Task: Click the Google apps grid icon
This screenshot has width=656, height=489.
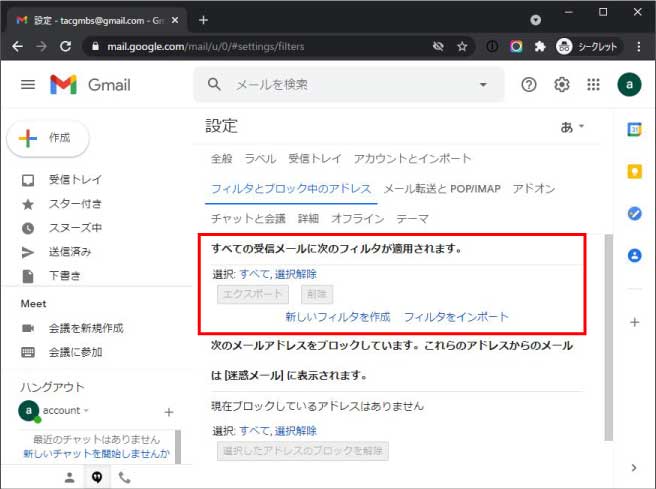Action: (593, 85)
